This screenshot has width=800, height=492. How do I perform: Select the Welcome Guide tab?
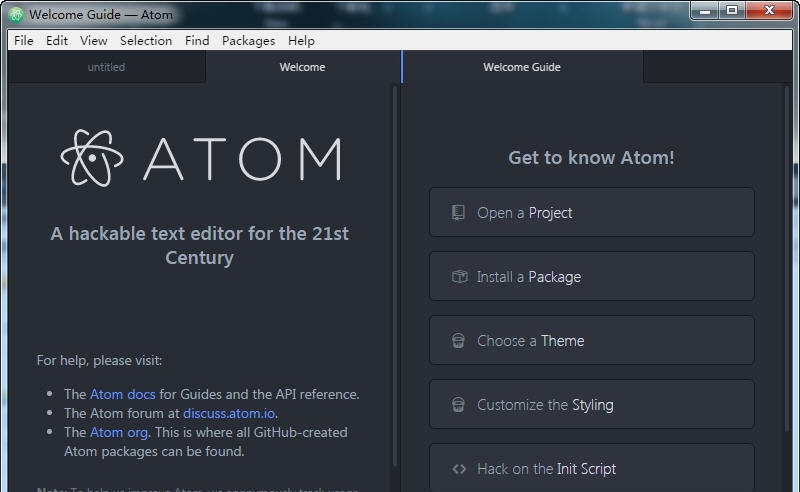pyautogui.click(x=522, y=67)
